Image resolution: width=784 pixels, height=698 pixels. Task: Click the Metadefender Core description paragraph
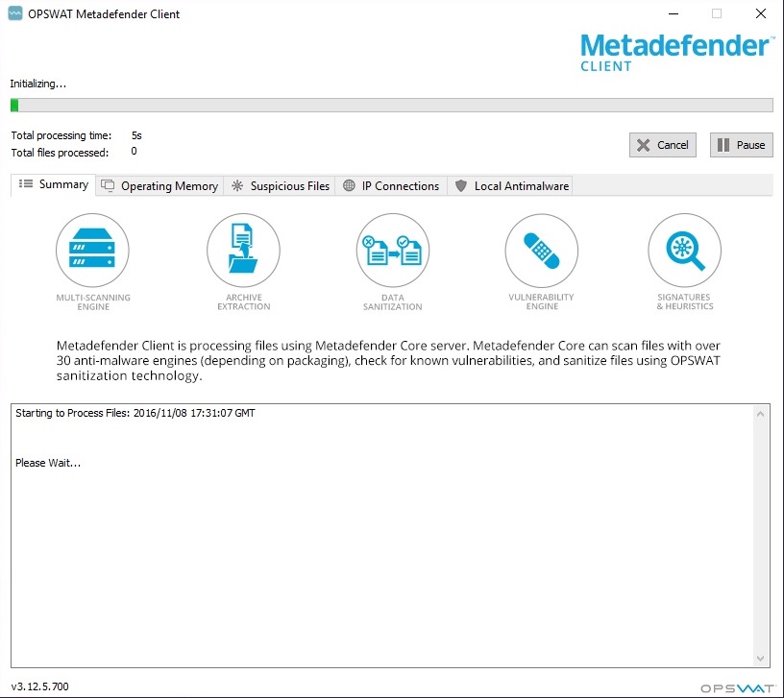pos(388,360)
